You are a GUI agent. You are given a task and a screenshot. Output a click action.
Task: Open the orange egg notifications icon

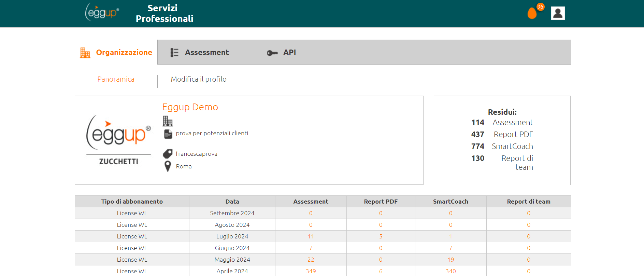(x=532, y=13)
